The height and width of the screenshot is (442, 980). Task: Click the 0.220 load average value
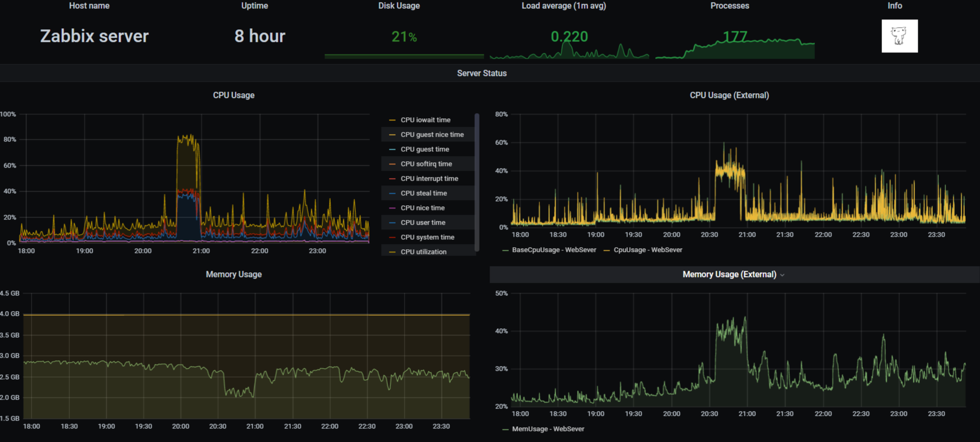point(569,37)
